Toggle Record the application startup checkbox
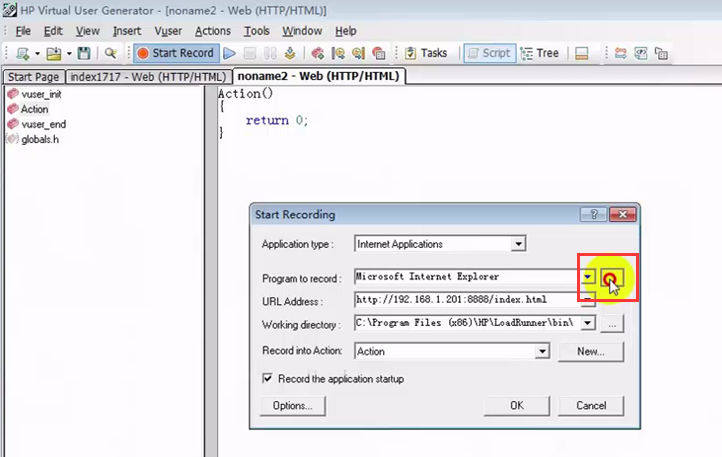 (267, 378)
